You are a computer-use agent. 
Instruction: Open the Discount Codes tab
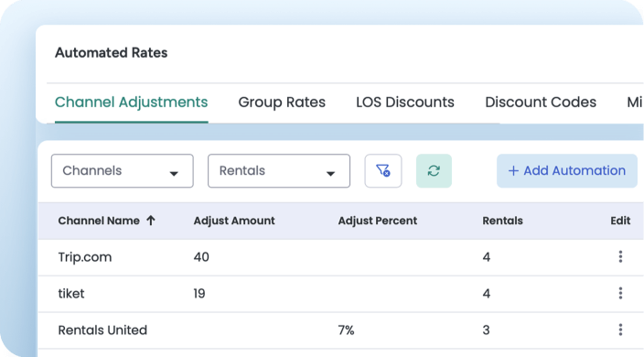coord(541,103)
